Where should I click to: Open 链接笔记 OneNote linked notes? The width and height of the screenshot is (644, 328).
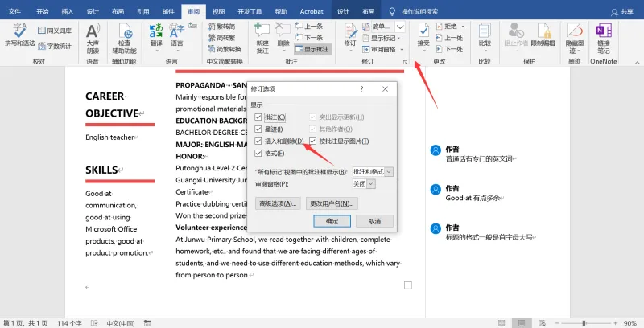point(604,39)
